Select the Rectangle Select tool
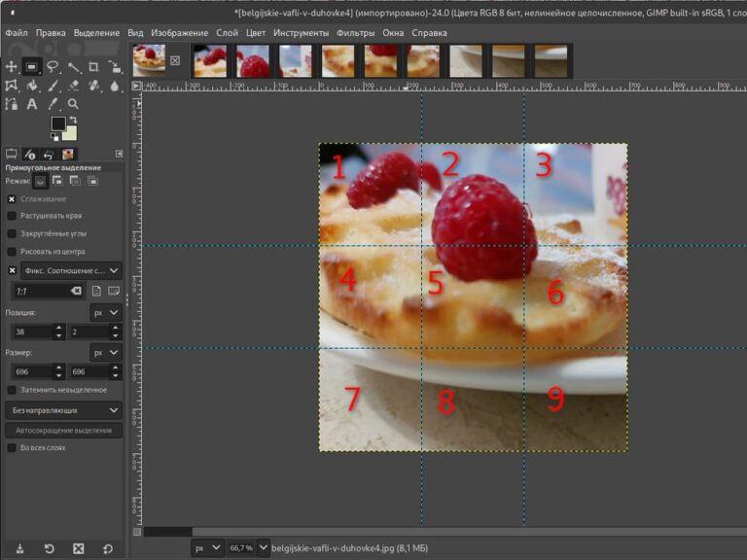This screenshot has height=560, width=747. (x=31, y=67)
